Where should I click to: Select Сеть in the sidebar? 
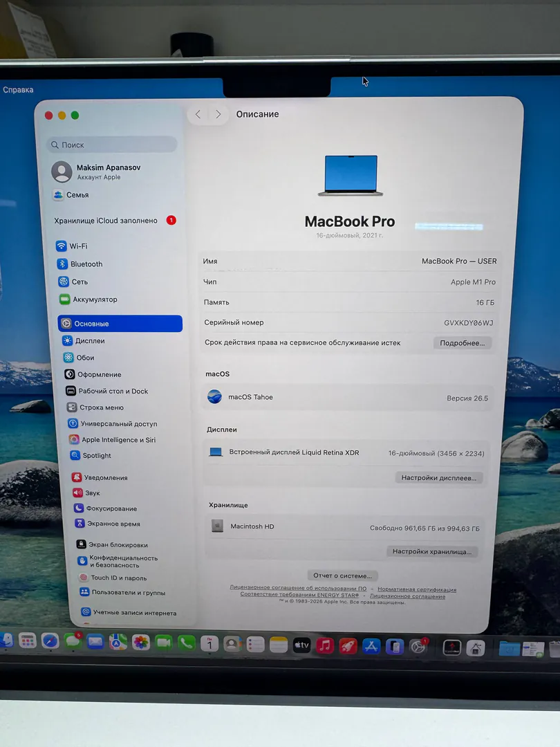[x=73, y=282]
